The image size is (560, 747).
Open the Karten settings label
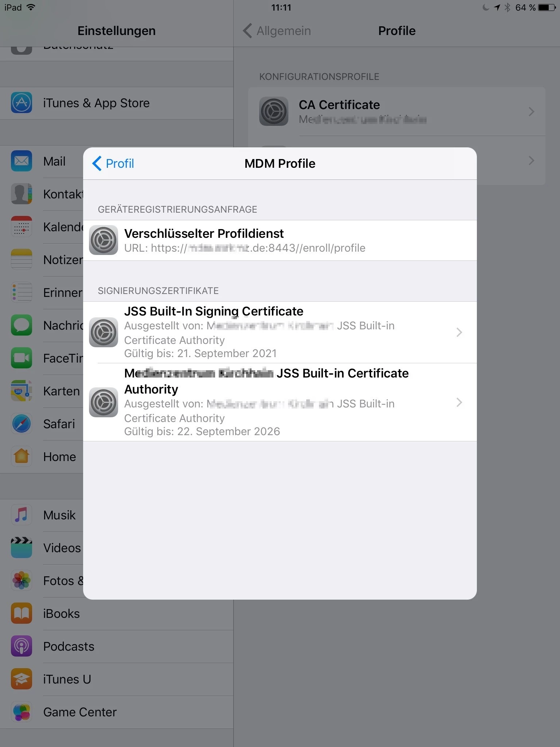[x=61, y=391]
